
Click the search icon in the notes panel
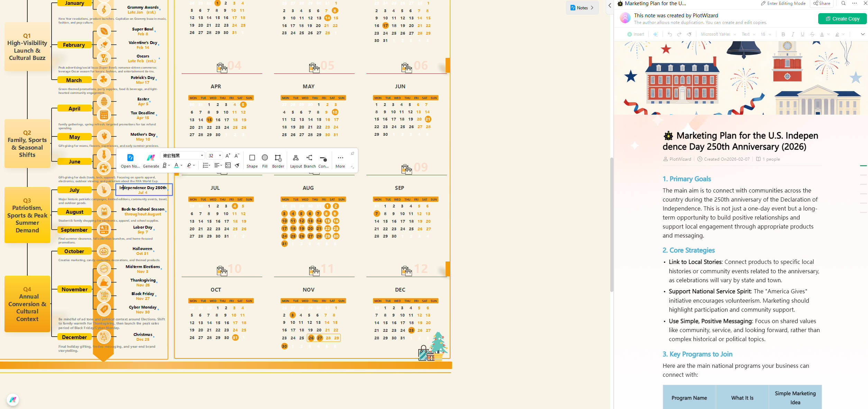coord(843,3)
